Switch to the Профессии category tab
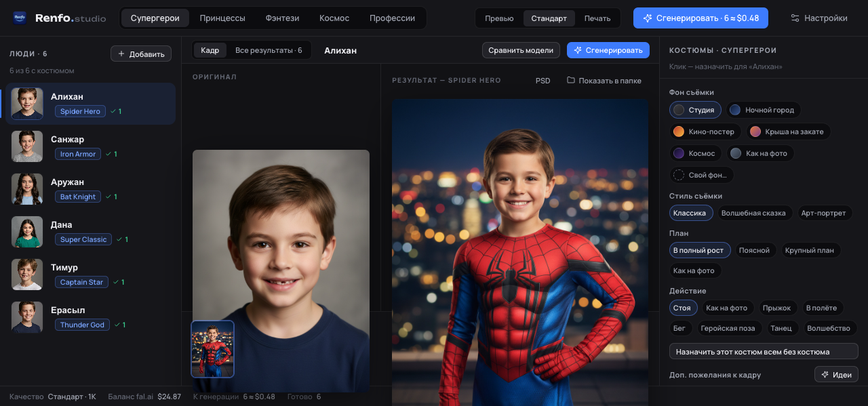This screenshot has height=406, width=868. [x=392, y=18]
